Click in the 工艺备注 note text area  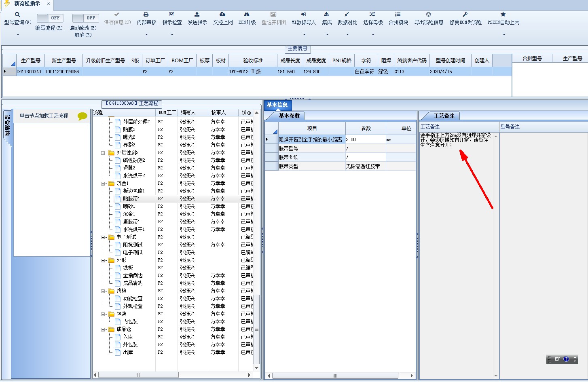pyautogui.click(x=456, y=255)
